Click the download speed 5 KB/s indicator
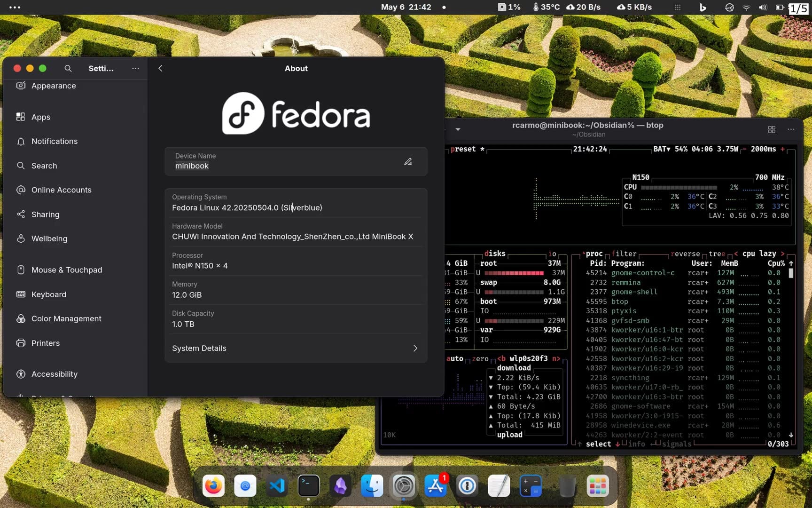 tap(634, 7)
